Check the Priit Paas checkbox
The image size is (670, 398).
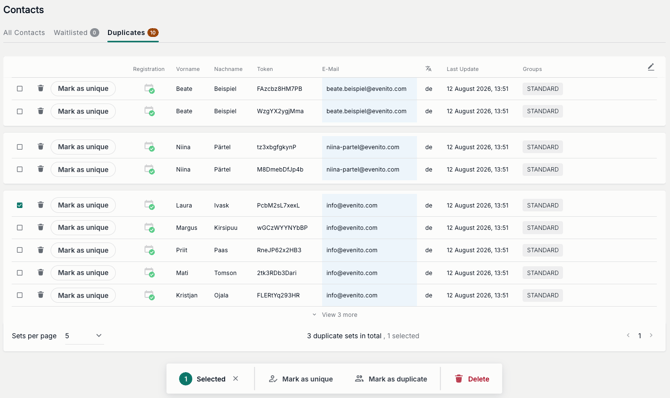point(20,250)
